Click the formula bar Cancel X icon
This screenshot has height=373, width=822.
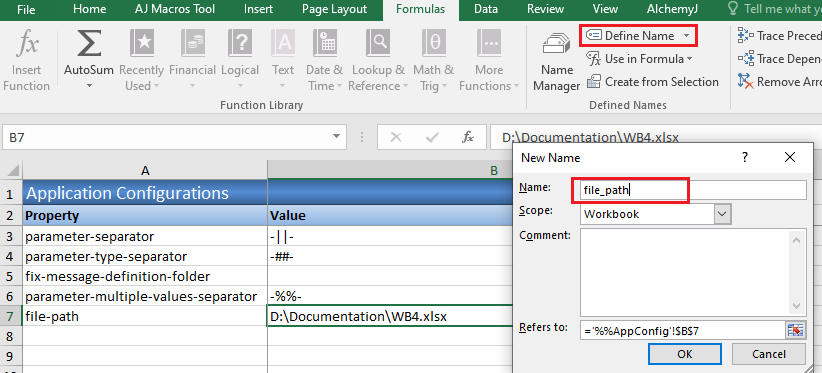(396, 138)
